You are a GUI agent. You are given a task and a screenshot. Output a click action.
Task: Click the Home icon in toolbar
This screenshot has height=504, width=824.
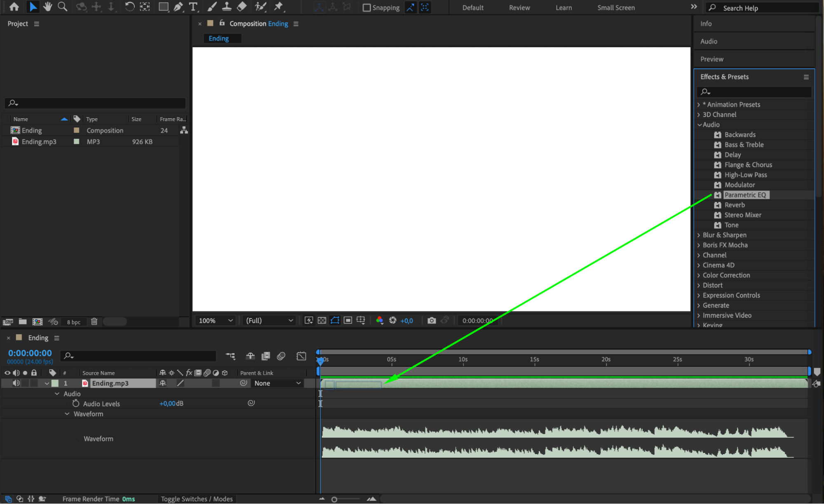[14, 7]
